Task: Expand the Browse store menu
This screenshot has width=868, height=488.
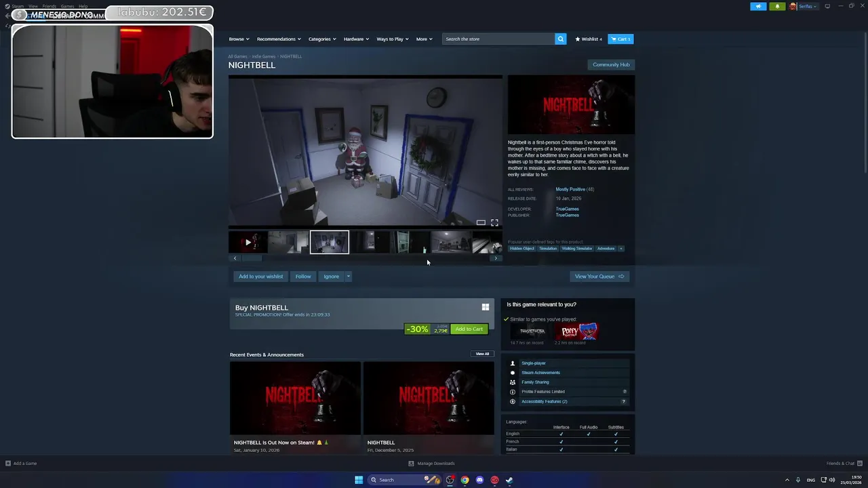Action: 239,39
